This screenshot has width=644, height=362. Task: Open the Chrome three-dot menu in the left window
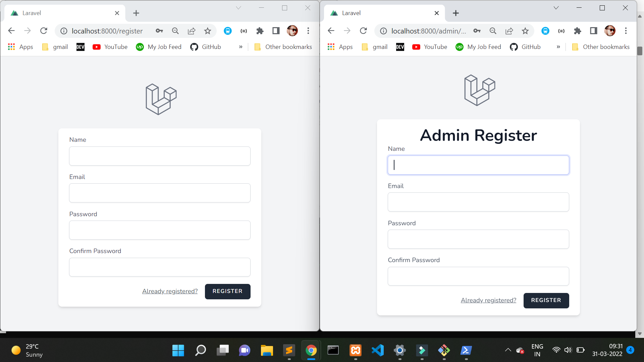tap(308, 31)
